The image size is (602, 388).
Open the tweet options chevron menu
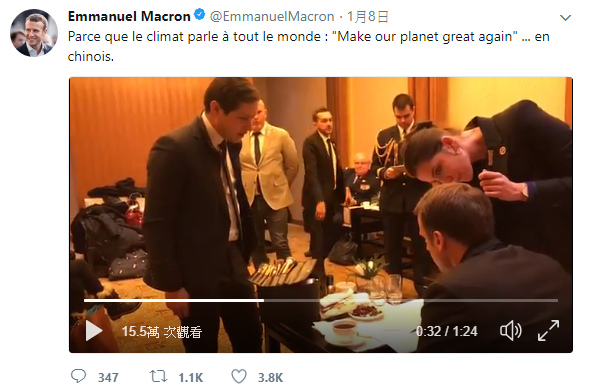tap(565, 18)
